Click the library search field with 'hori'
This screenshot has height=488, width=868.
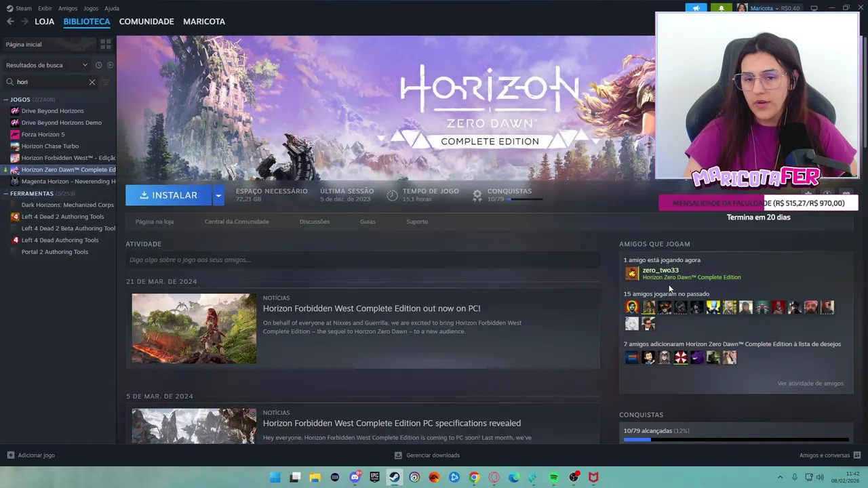(52, 82)
